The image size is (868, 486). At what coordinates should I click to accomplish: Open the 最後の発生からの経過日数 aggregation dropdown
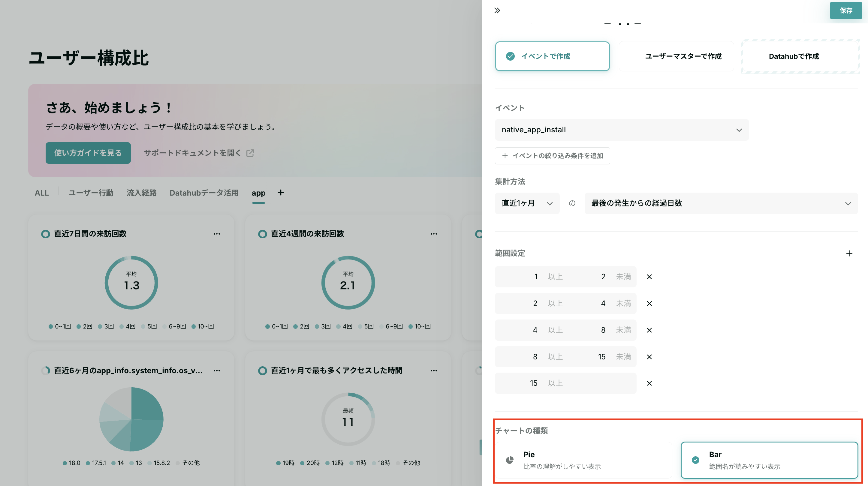pos(721,203)
